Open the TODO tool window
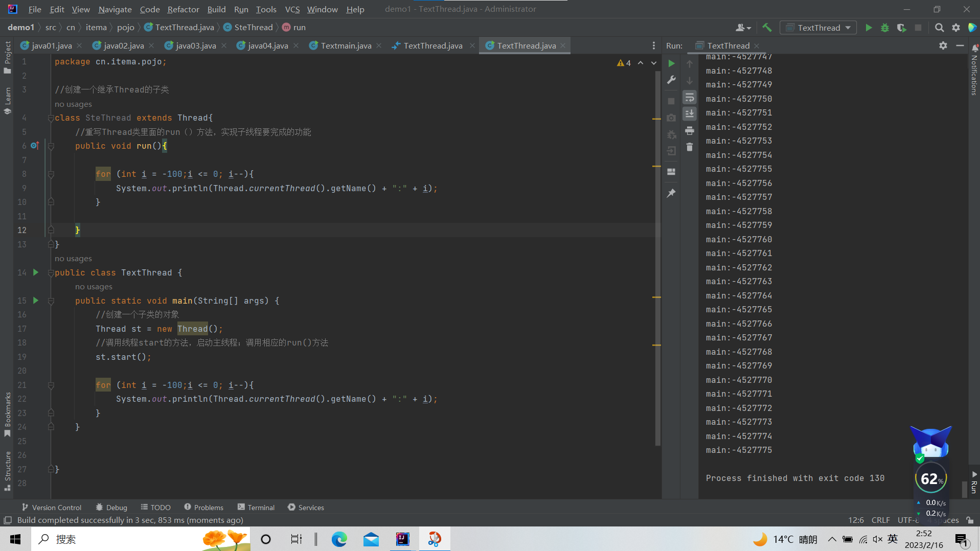Viewport: 980px width, 551px height. point(156,508)
